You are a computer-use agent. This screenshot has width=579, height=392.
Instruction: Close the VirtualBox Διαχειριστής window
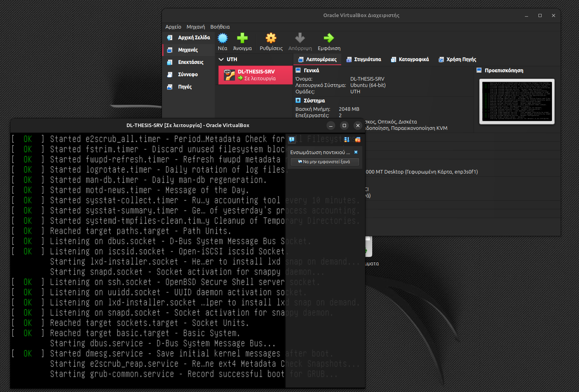pyautogui.click(x=554, y=15)
